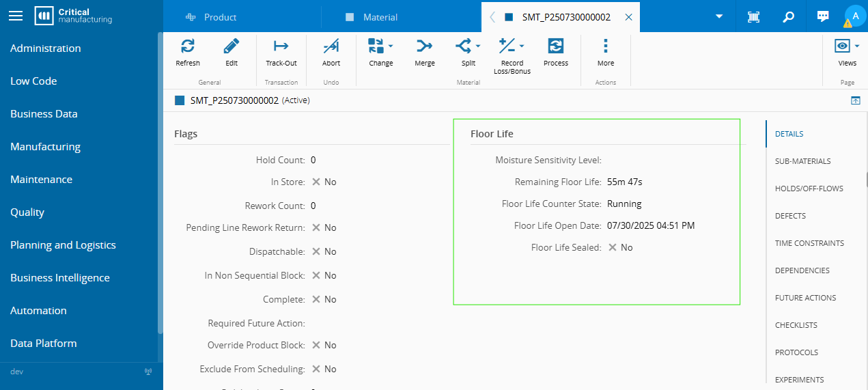Viewport: 868px width, 390px height.
Task: Click the Process icon
Action: point(556,46)
